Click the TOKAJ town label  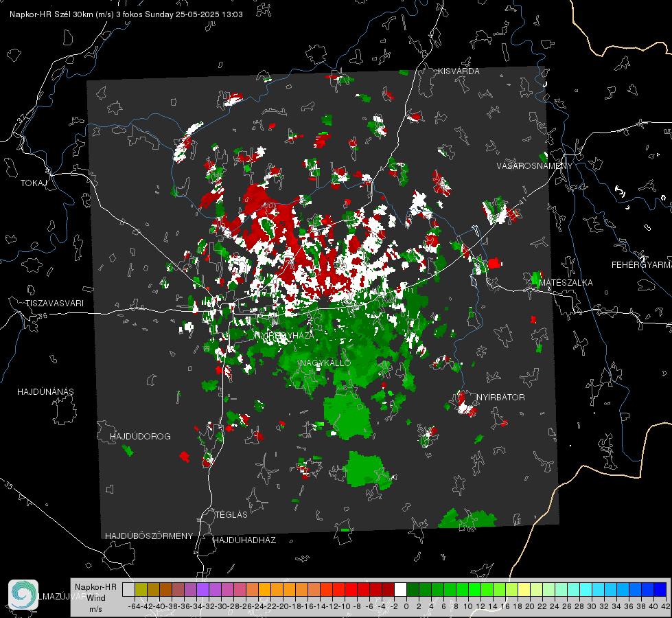34,183
